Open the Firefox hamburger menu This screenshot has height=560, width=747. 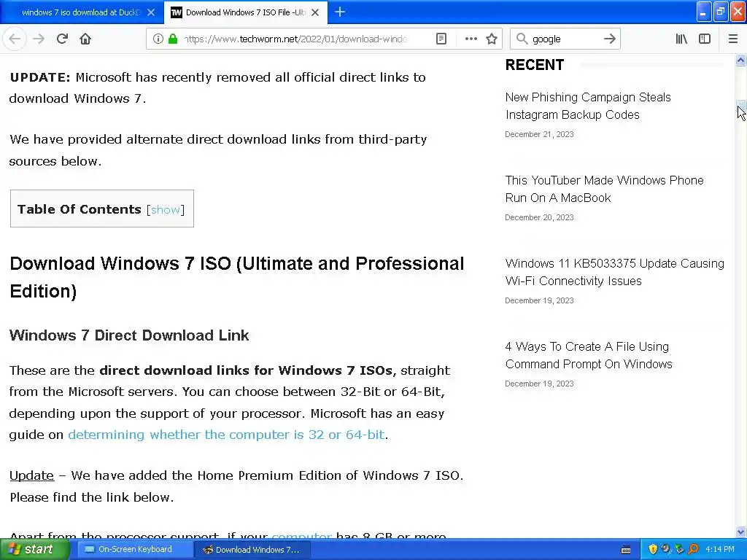tap(733, 39)
